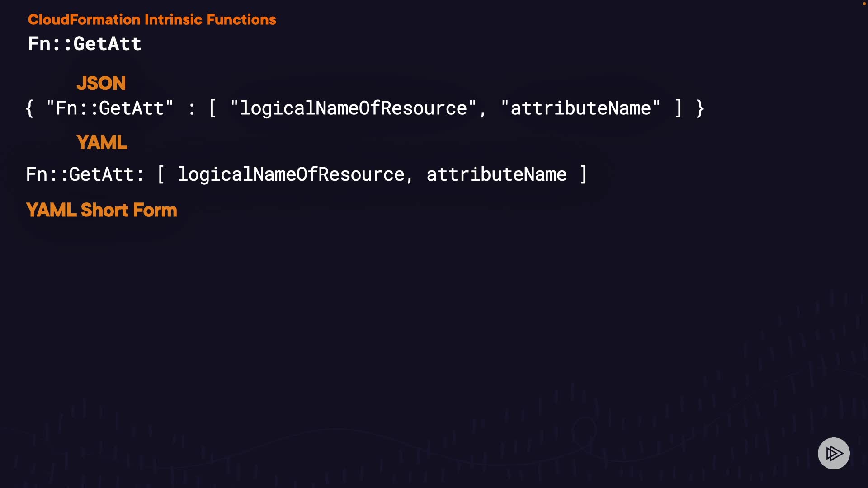Click opening square bracket in YAML line

160,174
